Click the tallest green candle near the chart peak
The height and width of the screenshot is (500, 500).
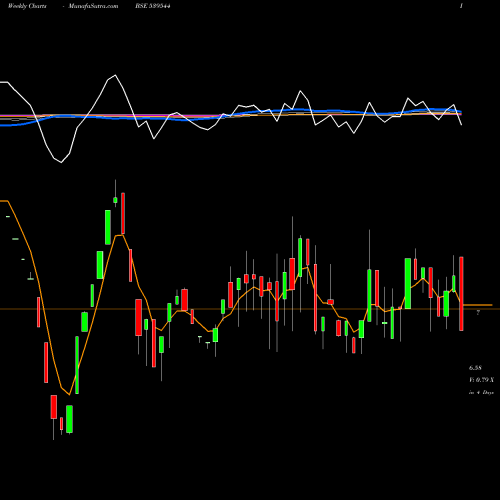coord(108,227)
